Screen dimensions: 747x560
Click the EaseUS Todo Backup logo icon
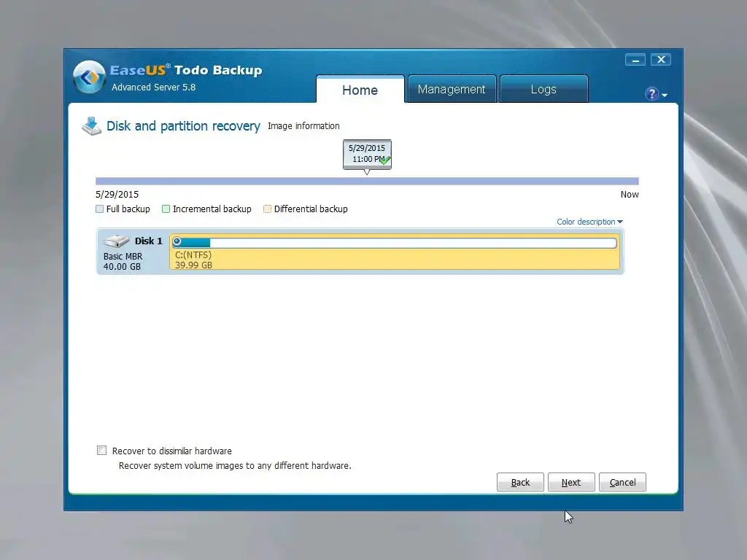[x=89, y=77]
